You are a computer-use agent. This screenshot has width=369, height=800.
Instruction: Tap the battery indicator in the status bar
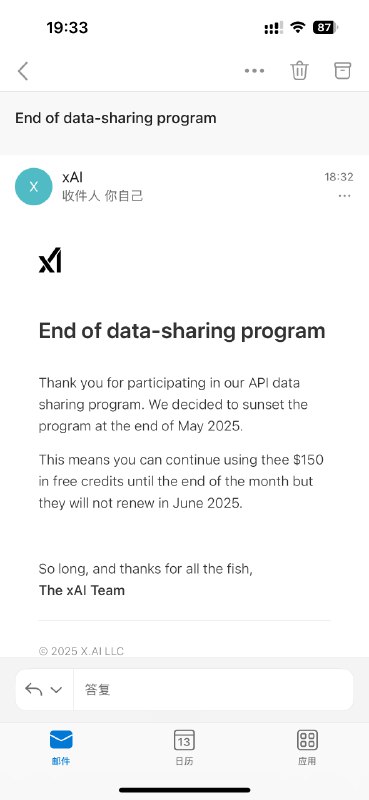pos(325,28)
